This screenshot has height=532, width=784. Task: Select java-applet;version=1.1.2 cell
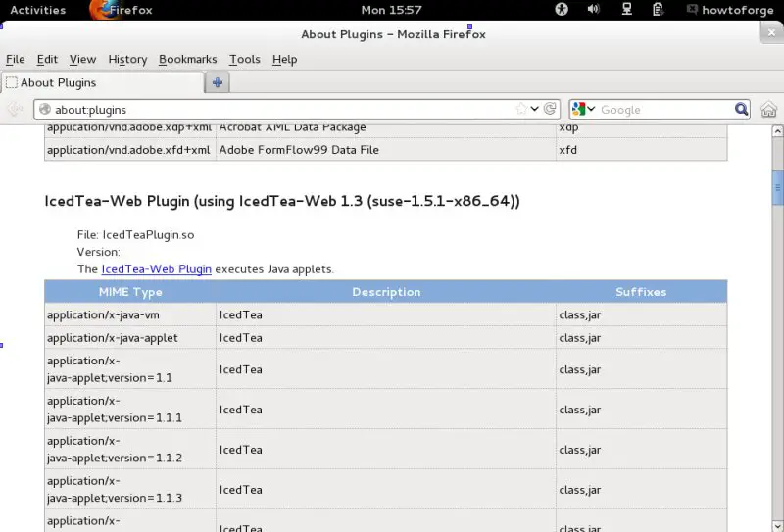(130, 449)
